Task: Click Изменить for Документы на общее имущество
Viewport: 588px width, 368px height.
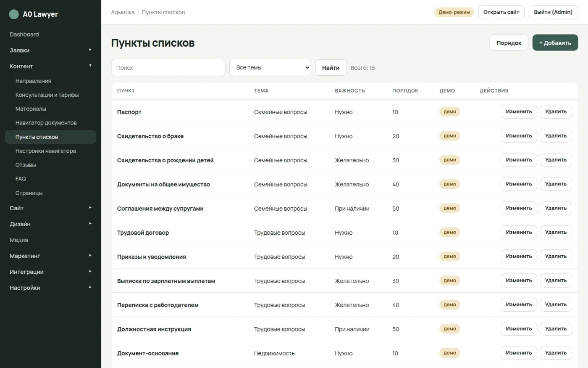Action: 519,184
